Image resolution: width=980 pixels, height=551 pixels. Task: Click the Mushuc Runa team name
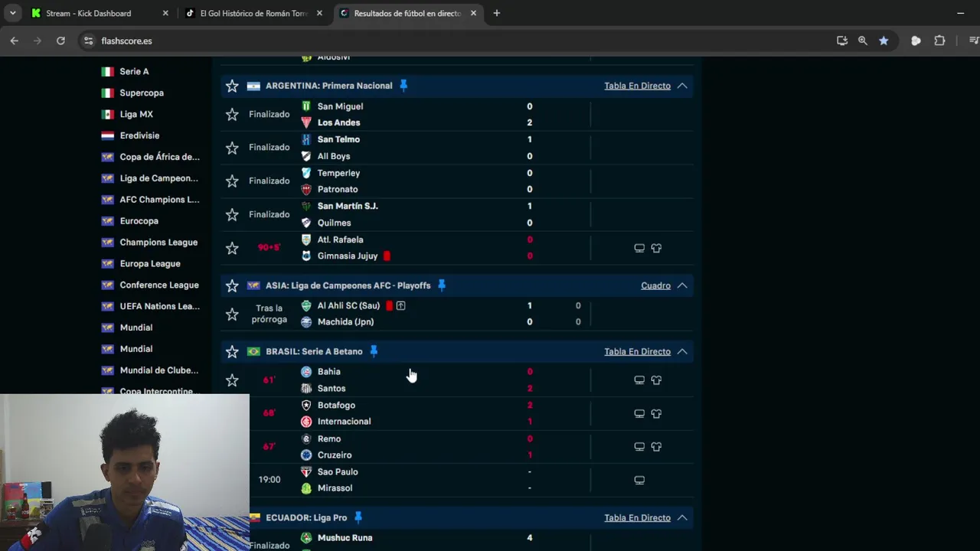tap(345, 537)
